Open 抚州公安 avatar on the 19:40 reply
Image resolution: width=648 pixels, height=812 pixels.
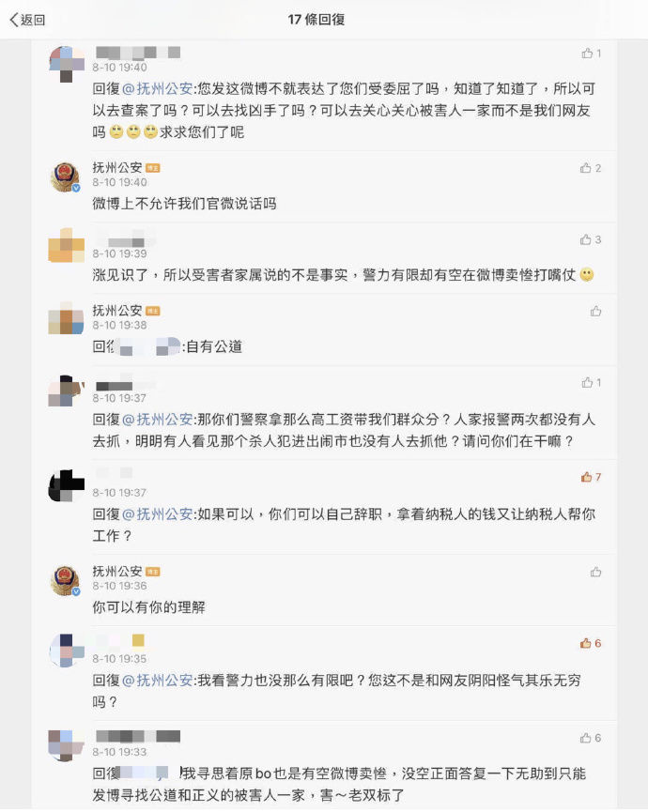(65, 176)
